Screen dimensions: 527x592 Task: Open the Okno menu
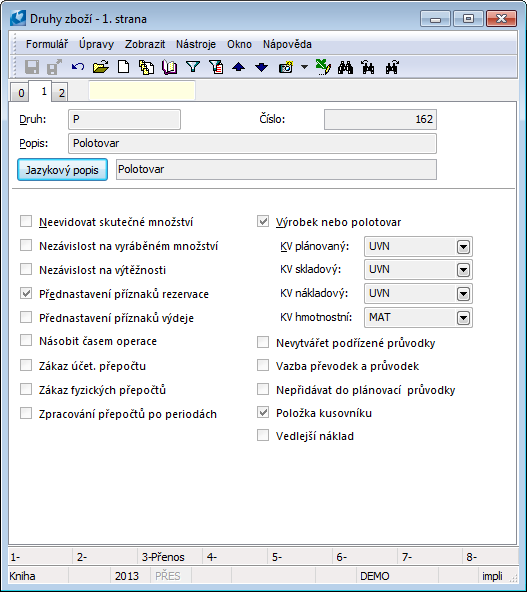point(239,44)
